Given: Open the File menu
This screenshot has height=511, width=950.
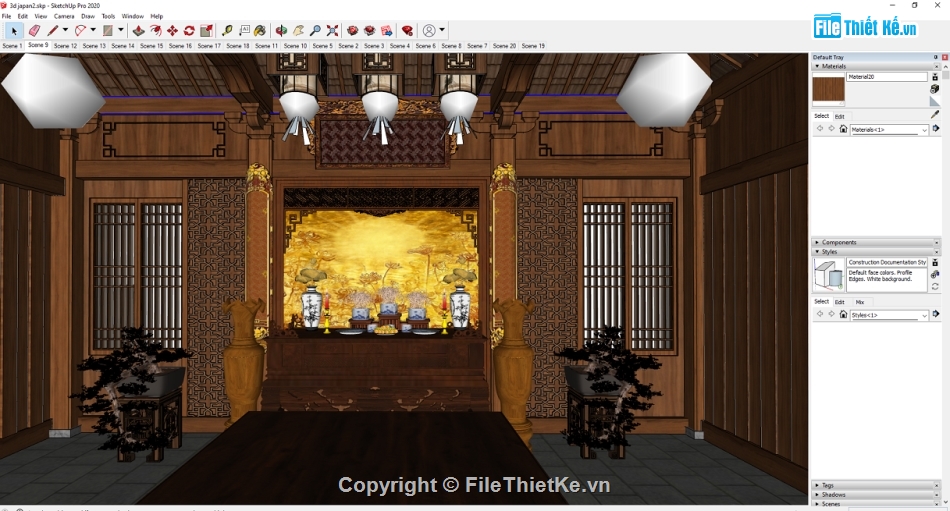Looking at the screenshot, I should tap(7, 16).
